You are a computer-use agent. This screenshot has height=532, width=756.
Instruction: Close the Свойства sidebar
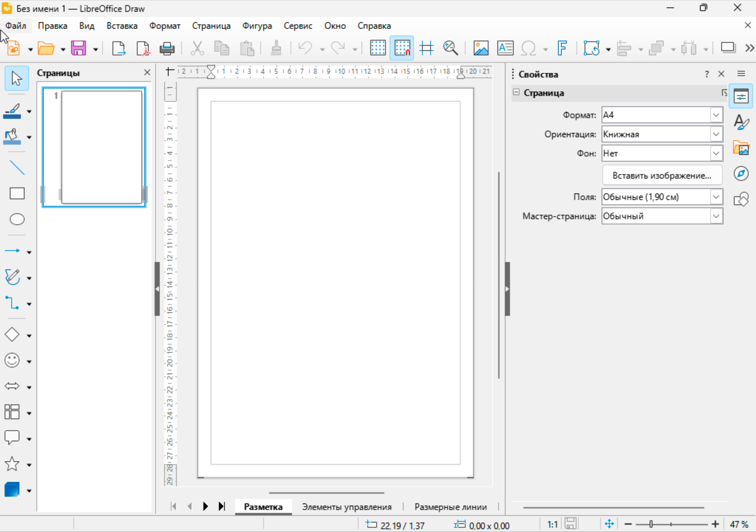[721, 74]
